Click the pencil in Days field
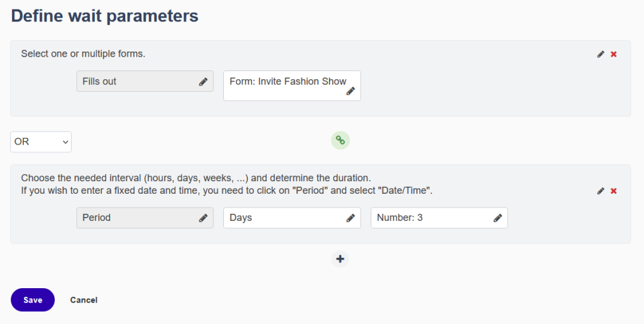Image resolution: width=644 pixels, height=324 pixels. tap(350, 218)
